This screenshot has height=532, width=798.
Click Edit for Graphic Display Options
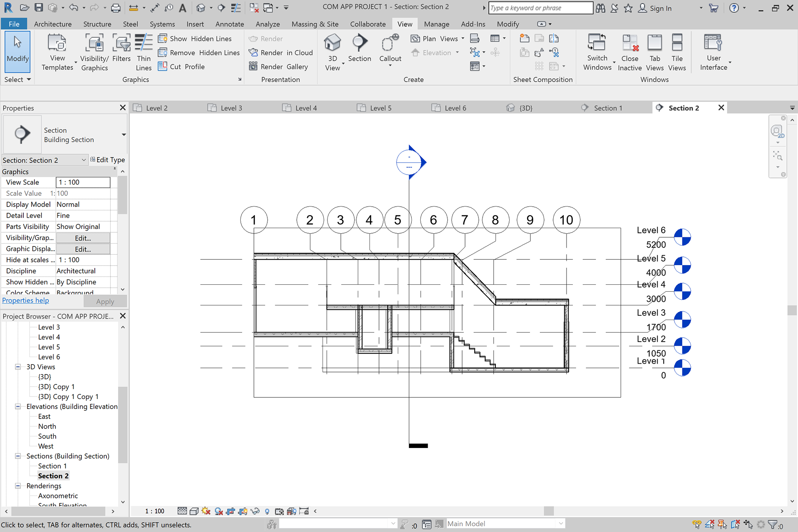pyautogui.click(x=83, y=249)
